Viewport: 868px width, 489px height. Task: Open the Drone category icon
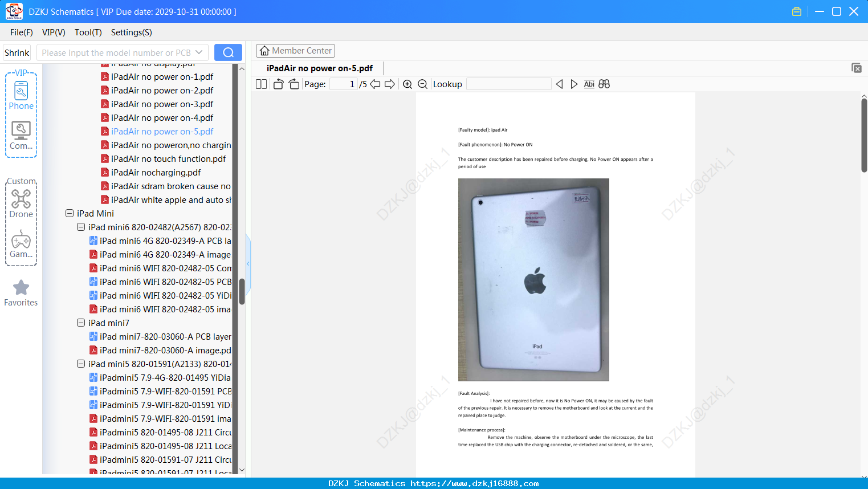[21, 204]
